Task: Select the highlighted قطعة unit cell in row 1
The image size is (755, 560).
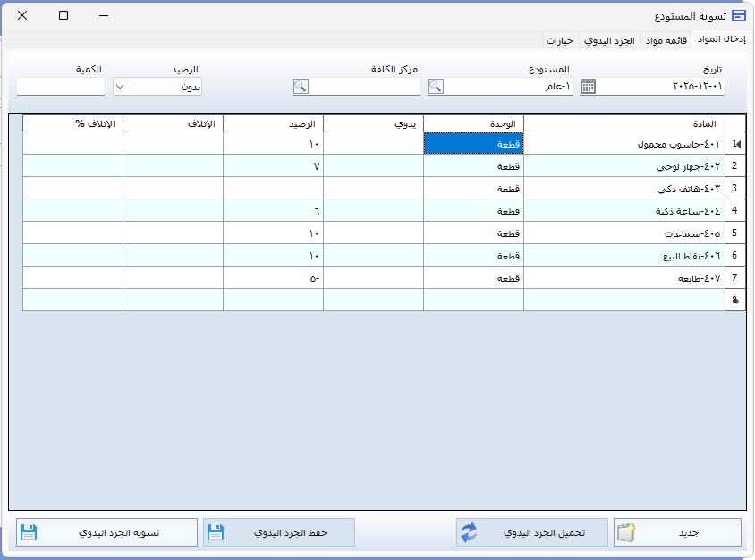Action: tap(473, 143)
